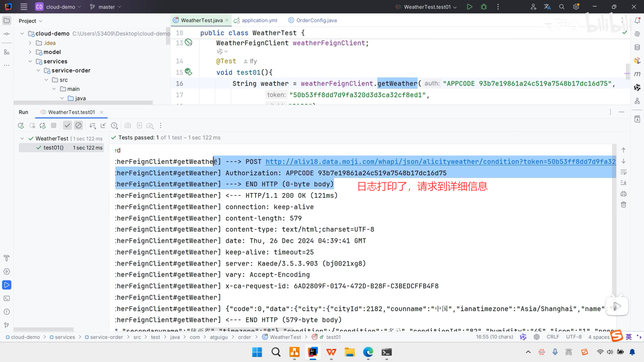Toggle Show Passed tests checkmark
Image resolution: width=644 pixels, height=362 pixels.
click(x=67, y=125)
